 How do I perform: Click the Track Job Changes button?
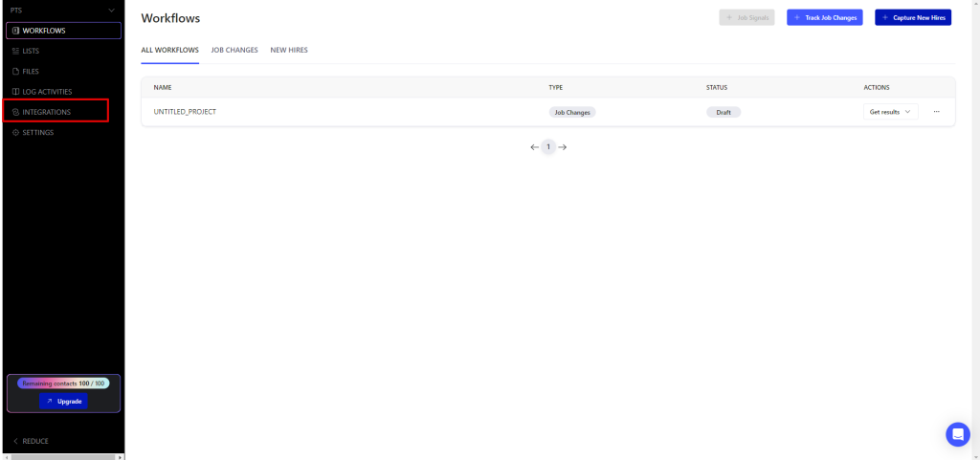point(825,17)
